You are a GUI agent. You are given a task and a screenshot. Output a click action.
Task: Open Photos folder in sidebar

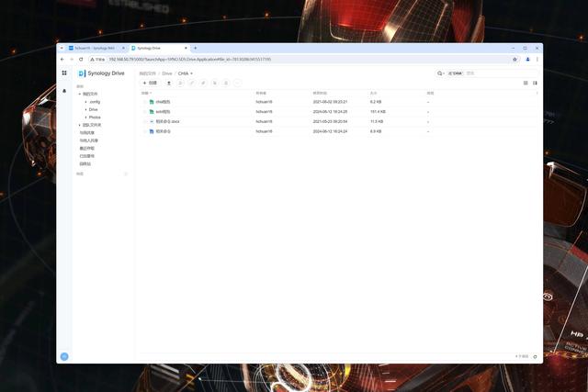click(x=95, y=118)
